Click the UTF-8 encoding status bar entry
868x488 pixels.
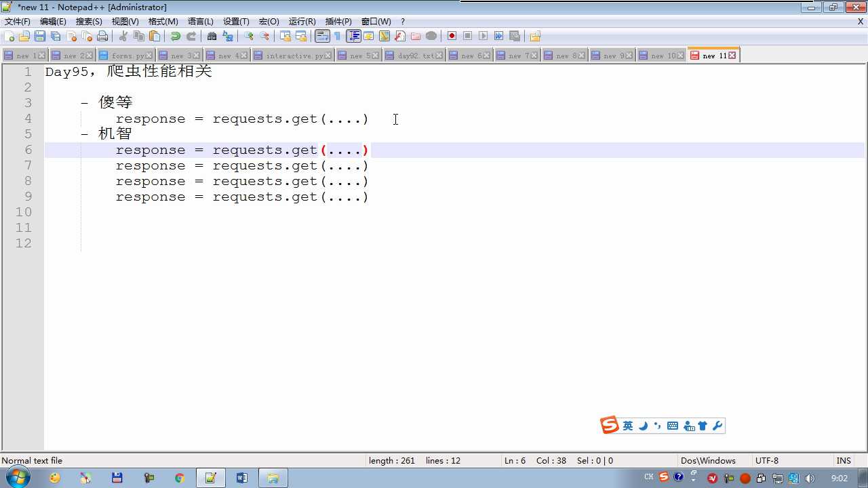pyautogui.click(x=767, y=460)
